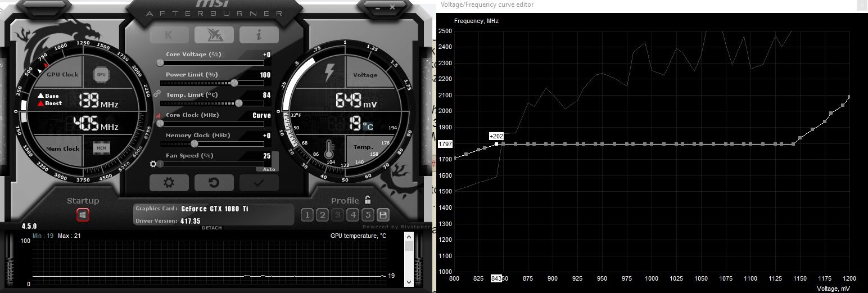868x293 pixels.
Task: Click the 405 MHz memory clock readout
Action: (x=96, y=124)
